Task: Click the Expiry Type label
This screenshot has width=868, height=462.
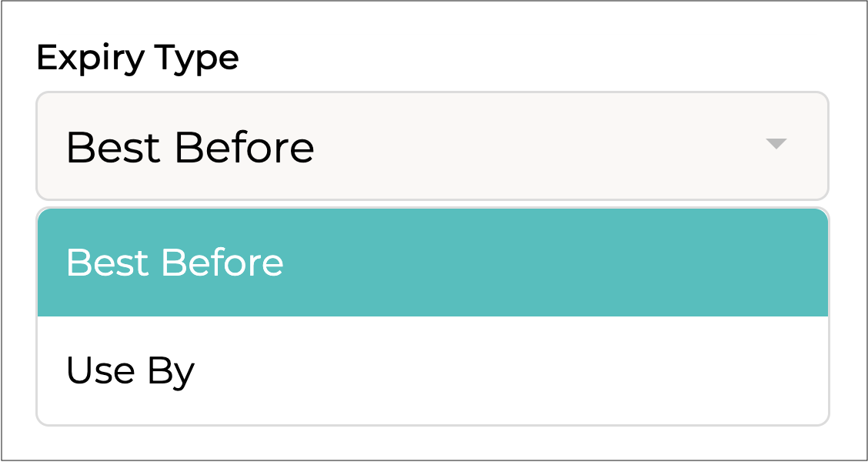Action: click(138, 59)
